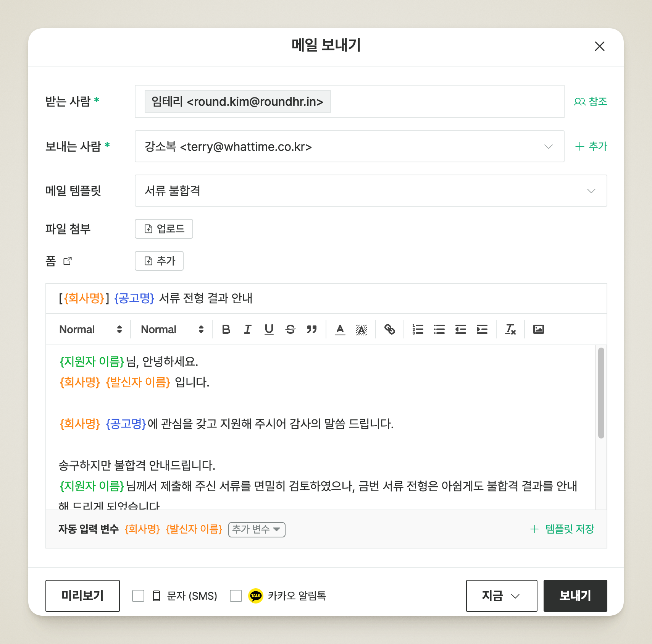The height and width of the screenshot is (644, 652).
Task: Click the 미리보기 preview button
Action: point(82,596)
